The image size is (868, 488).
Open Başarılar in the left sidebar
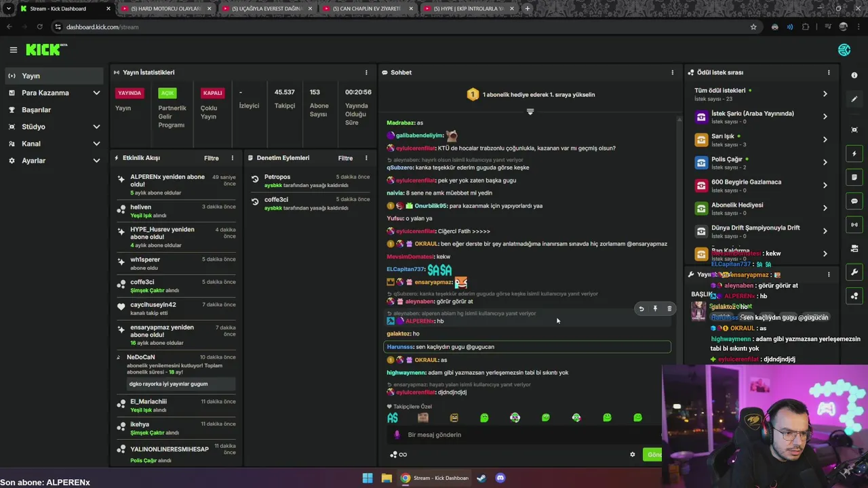click(x=54, y=110)
